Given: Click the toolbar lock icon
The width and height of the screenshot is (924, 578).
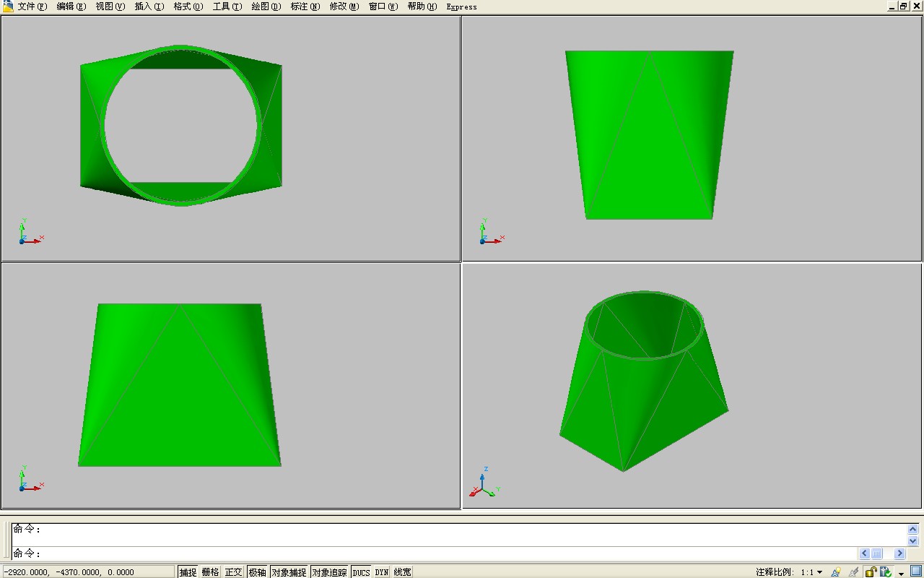Looking at the screenshot, I should [871, 572].
